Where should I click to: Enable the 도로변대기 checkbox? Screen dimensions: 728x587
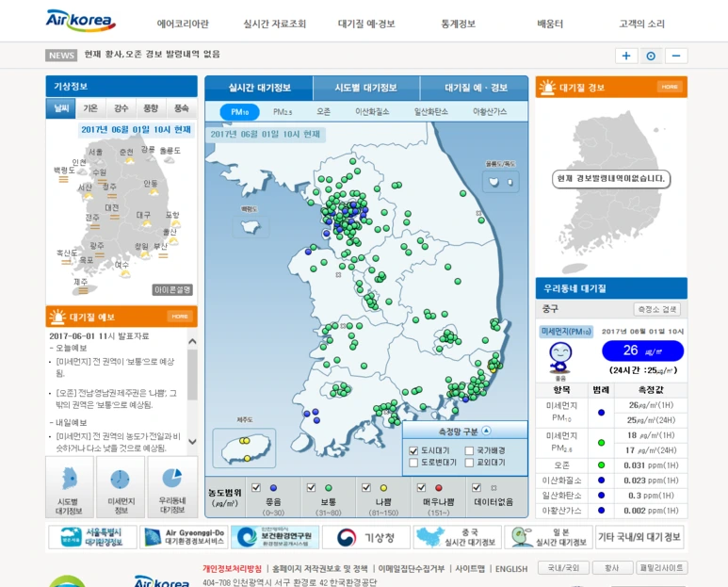(x=413, y=463)
